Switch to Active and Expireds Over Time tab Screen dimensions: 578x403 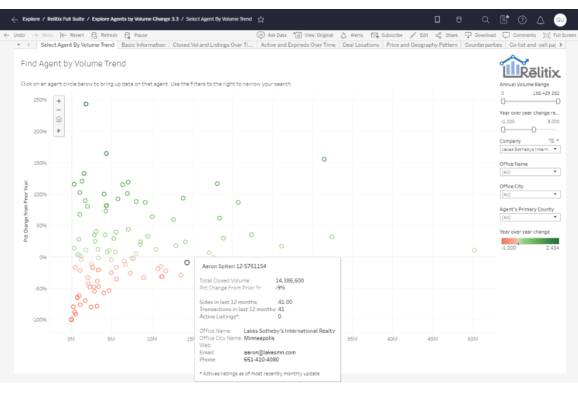click(298, 45)
